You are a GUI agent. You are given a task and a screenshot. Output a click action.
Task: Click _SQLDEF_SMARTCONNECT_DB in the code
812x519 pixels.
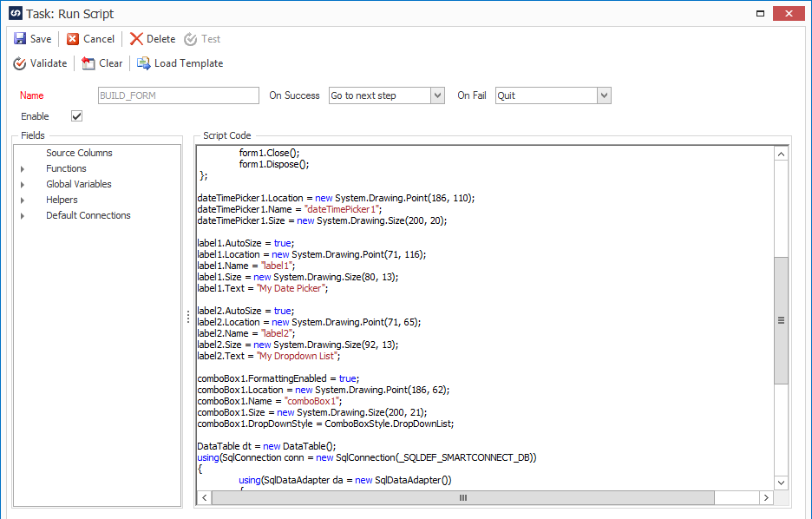click(464, 458)
